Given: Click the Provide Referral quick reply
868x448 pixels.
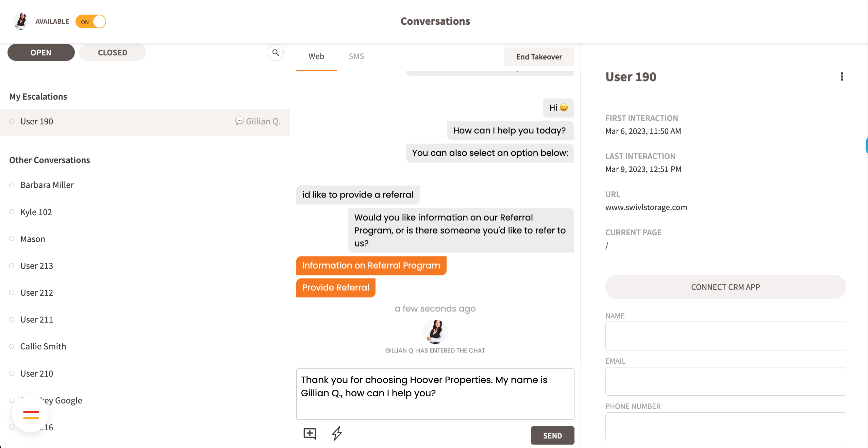Looking at the screenshot, I should (x=335, y=288).
